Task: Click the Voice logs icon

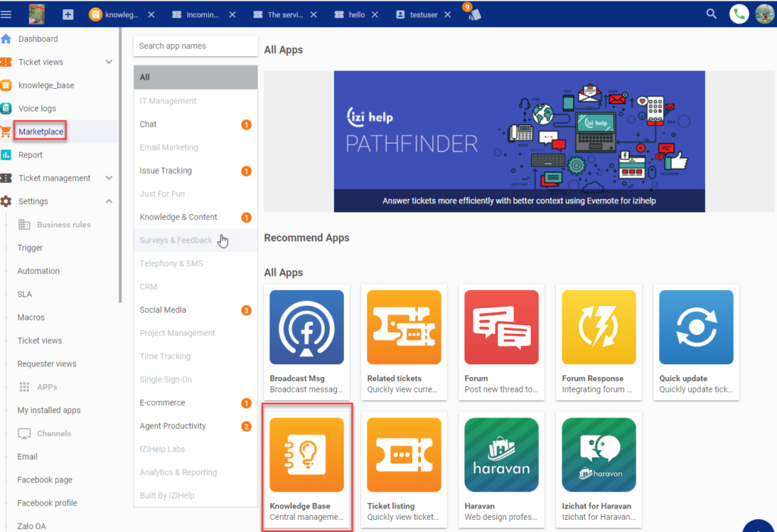Action: (x=6, y=108)
